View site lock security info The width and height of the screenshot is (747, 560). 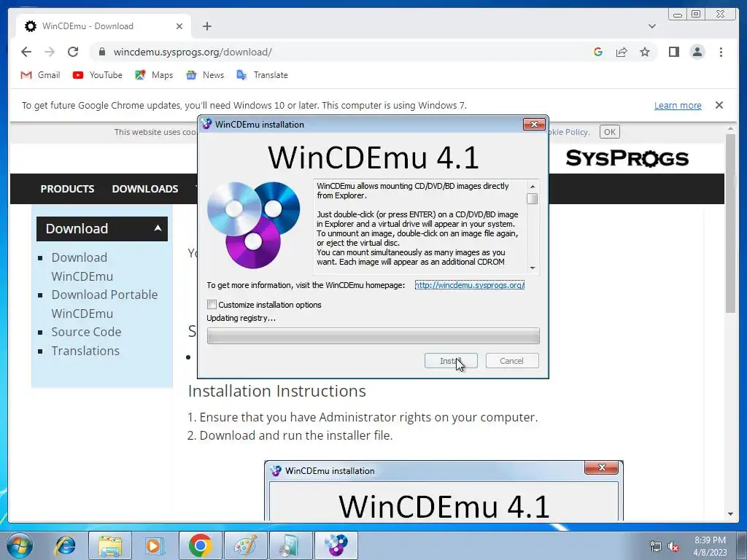101,52
